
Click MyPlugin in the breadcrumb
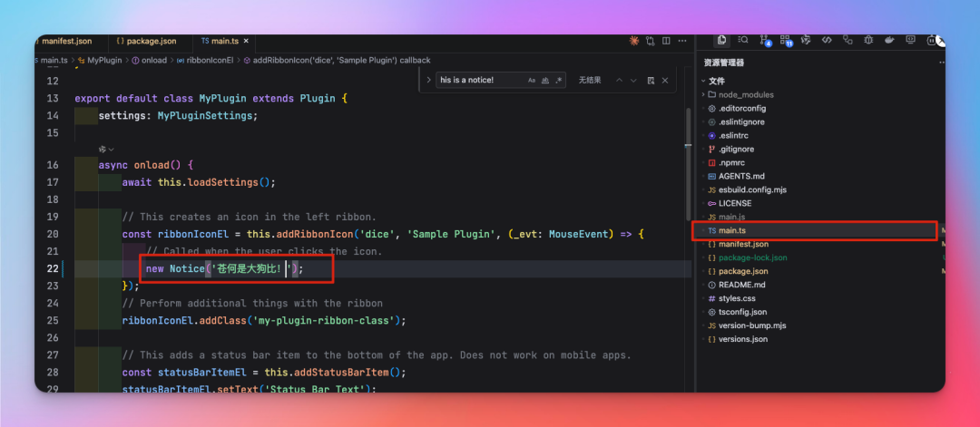coord(103,61)
